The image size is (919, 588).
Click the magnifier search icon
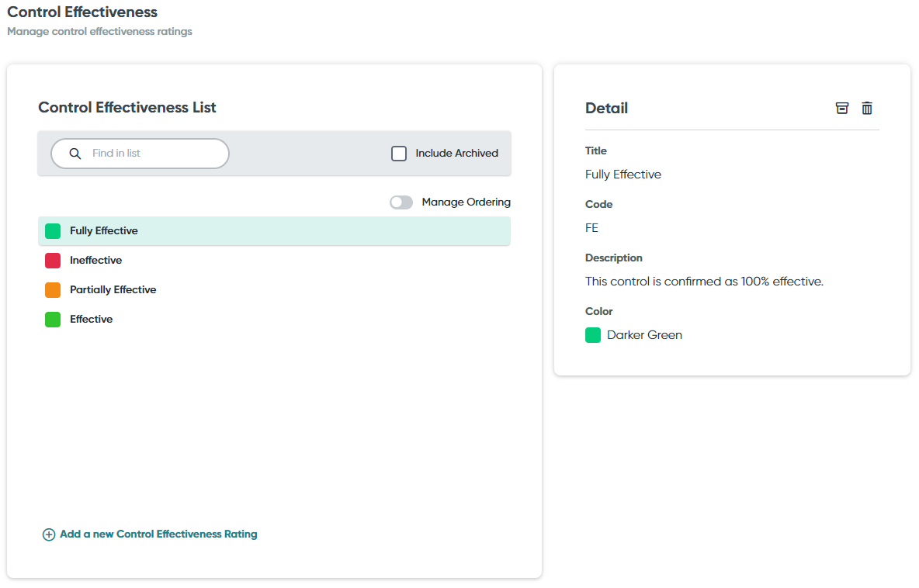pyautogui.click(x=75, y=154)
